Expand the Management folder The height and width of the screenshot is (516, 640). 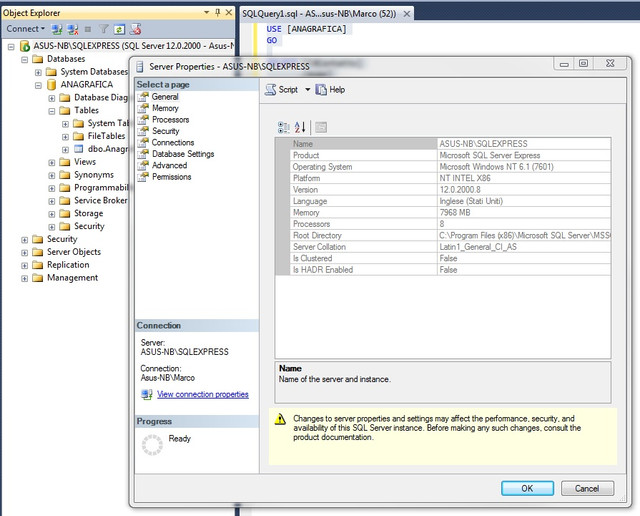tap(24, 278)
